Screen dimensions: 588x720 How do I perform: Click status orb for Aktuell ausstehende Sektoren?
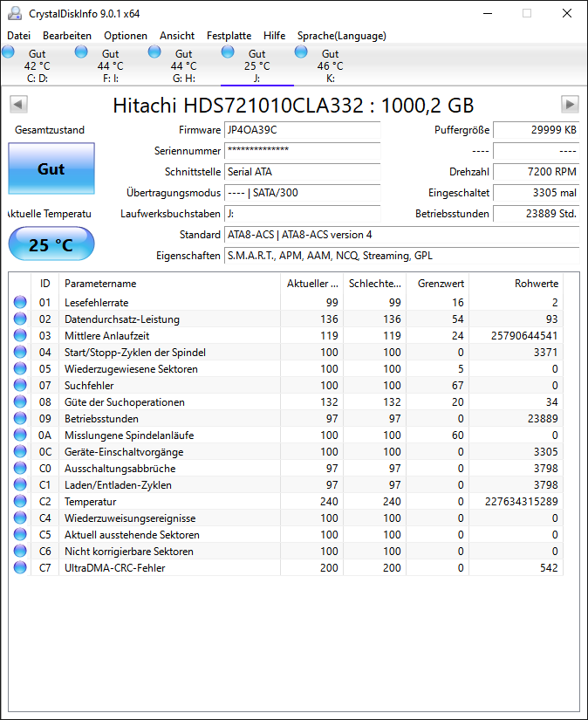tap(20, 534)
